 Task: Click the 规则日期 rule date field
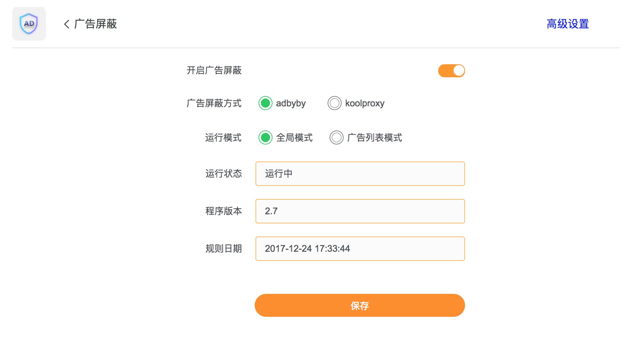point(360,248)
